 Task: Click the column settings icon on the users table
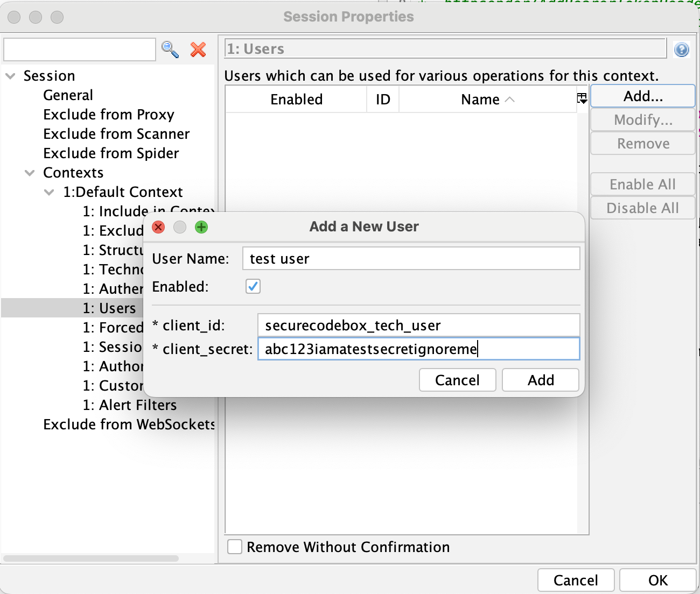pyautogui.click(x=582, y=98)
